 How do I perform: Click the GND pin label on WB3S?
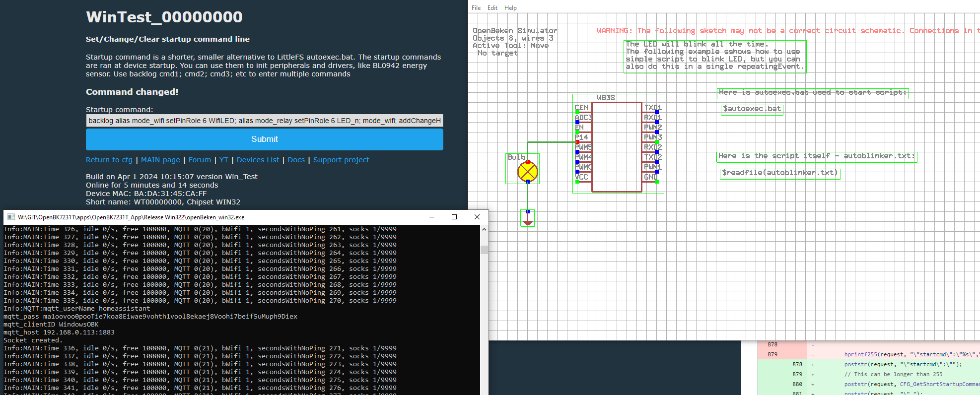pyautogui.click(x=651, y=177)
